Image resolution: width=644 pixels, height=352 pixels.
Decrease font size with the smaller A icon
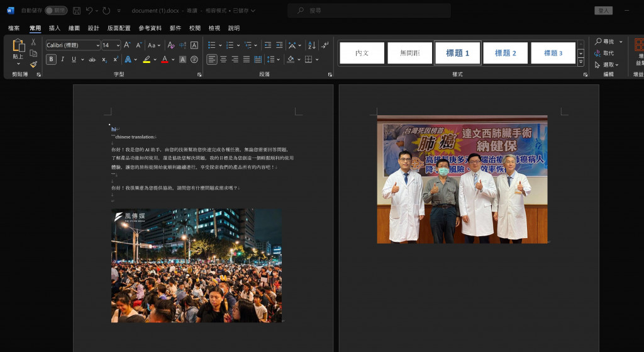tap(139, 45)
